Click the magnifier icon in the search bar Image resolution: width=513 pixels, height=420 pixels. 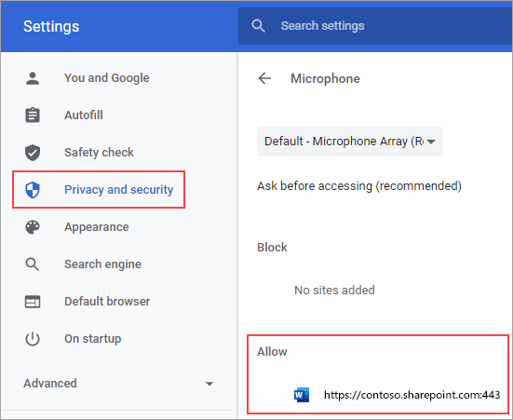(x=258, y=26)
